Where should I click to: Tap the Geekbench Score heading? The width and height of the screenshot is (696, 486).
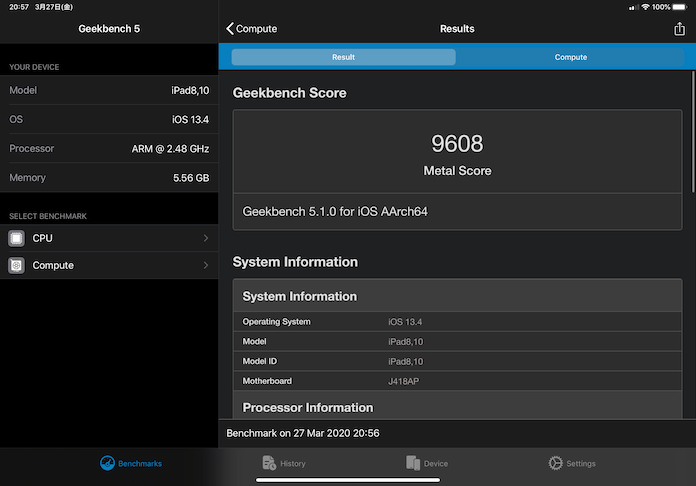289,93
